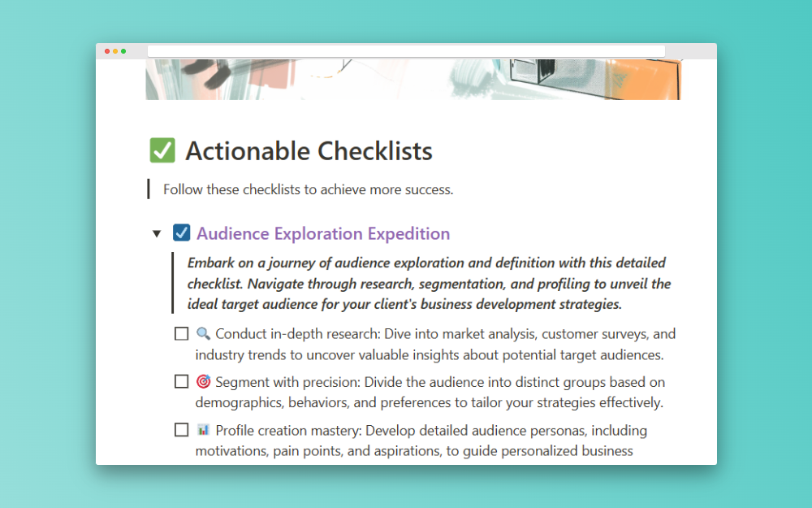Click the cover image banner
812x508 pixels.
(x=412, y=79)
